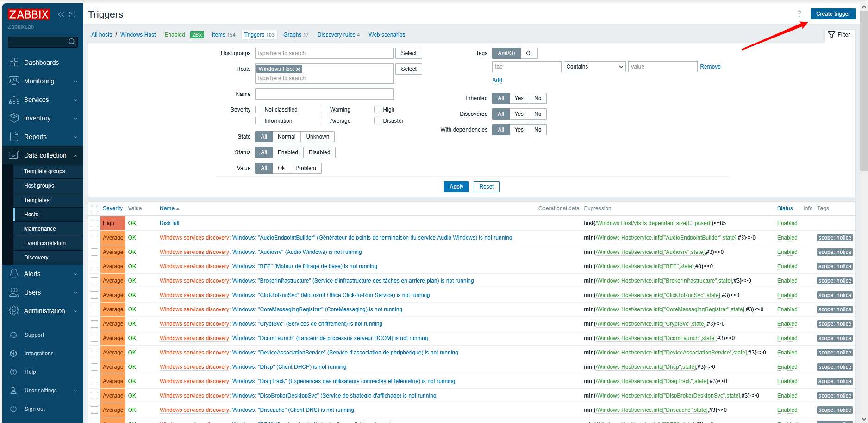The image size is (868, 423).
Task: Click the Name filter input field
Action: (x=324, y=94)
